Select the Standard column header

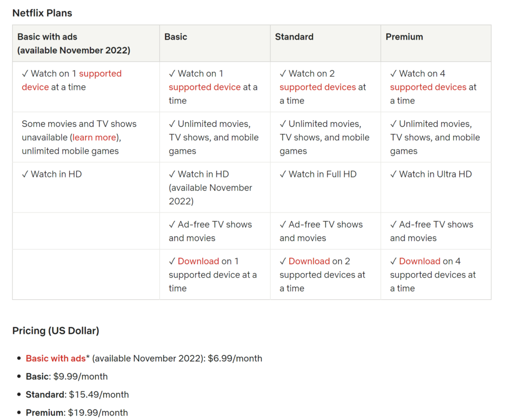click(294, 37)
